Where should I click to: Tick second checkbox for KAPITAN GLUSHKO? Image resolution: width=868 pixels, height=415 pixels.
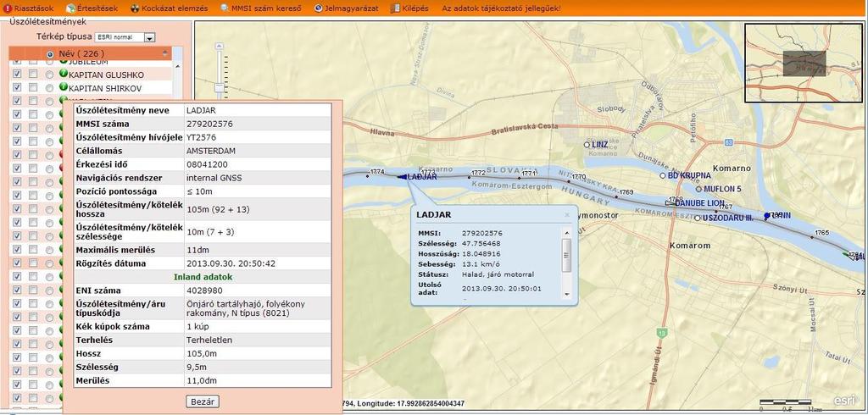pyautogui.click(x=33, y=75)
